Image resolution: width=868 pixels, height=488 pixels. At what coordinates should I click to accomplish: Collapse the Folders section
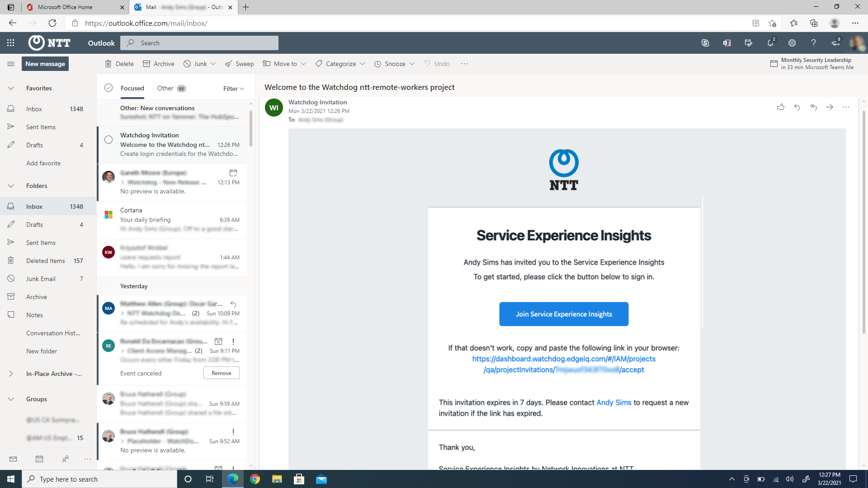pos(11,186)
